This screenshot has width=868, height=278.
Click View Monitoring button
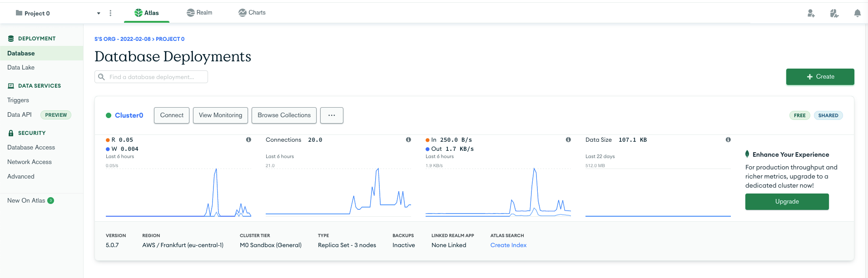pyautogui.click(x=220, y=115)
